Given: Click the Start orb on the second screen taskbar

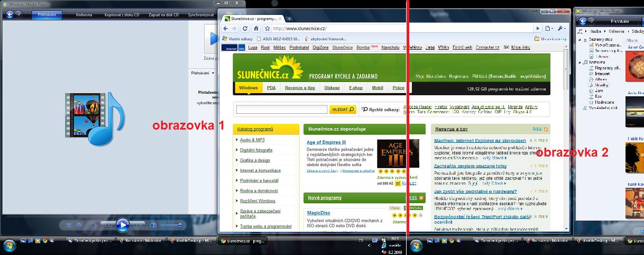Looking at the screenshot, I should [416, 245].
